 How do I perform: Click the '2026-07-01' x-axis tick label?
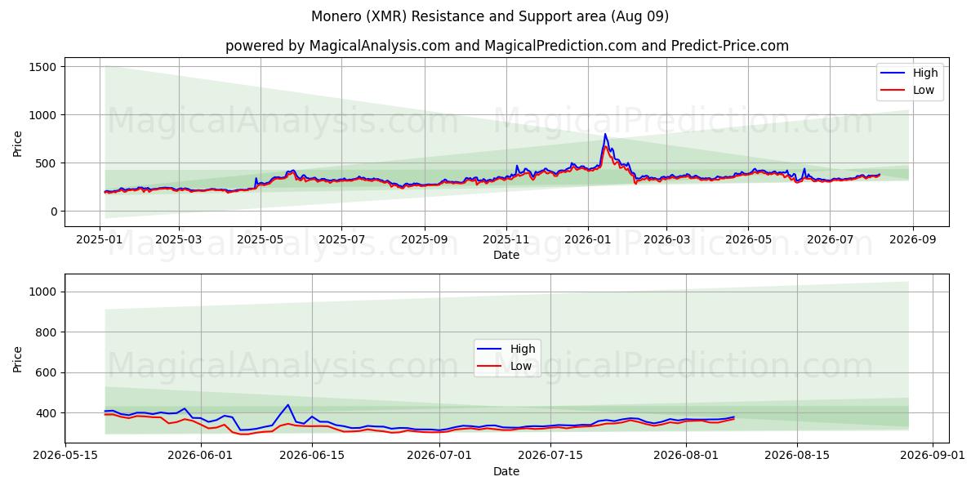[439, 457]
